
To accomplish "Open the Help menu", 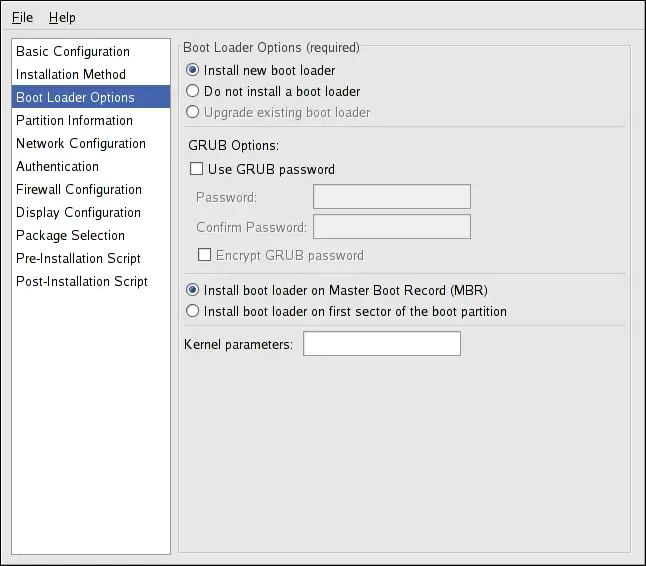I will (x=62, y=17).
